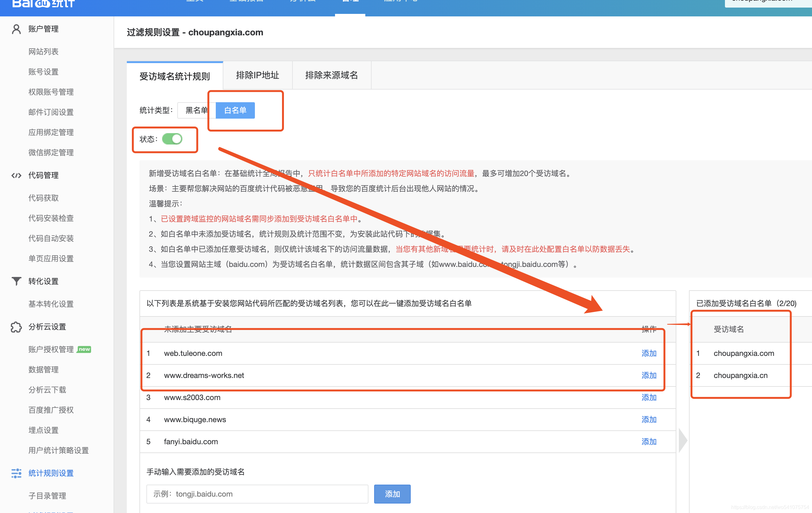This screenshot has height=513, width=812.
Task: Open Subdirectory Management in the sidebar
Action: (x=47, y=495)
